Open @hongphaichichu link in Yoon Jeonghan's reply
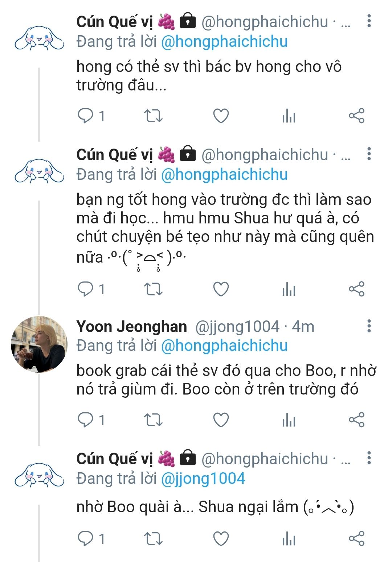 224,345
